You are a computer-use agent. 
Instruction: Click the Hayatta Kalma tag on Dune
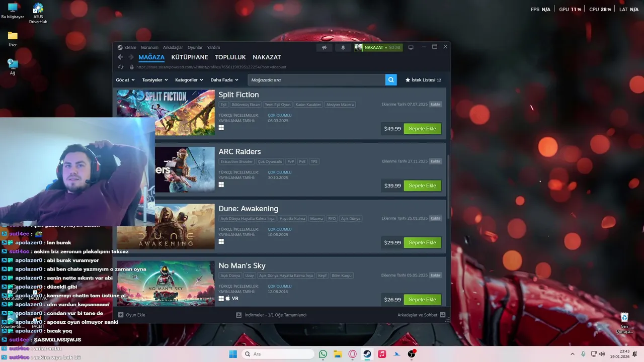click(292, 219)
